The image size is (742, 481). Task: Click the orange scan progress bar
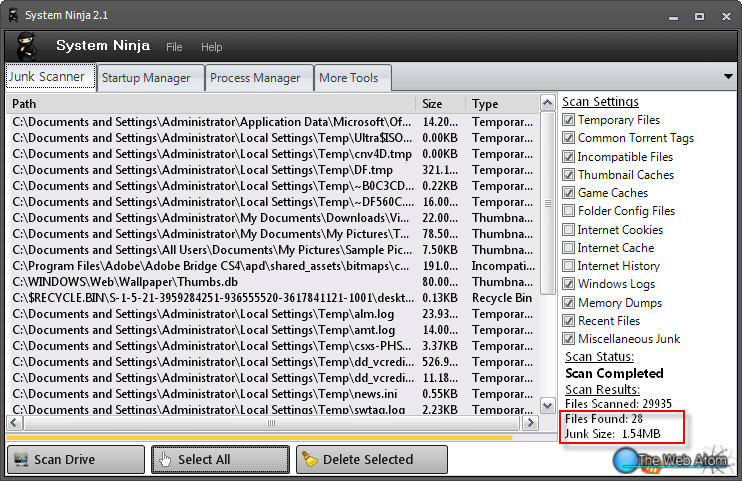pyautogui.click(x=259, y=437)
